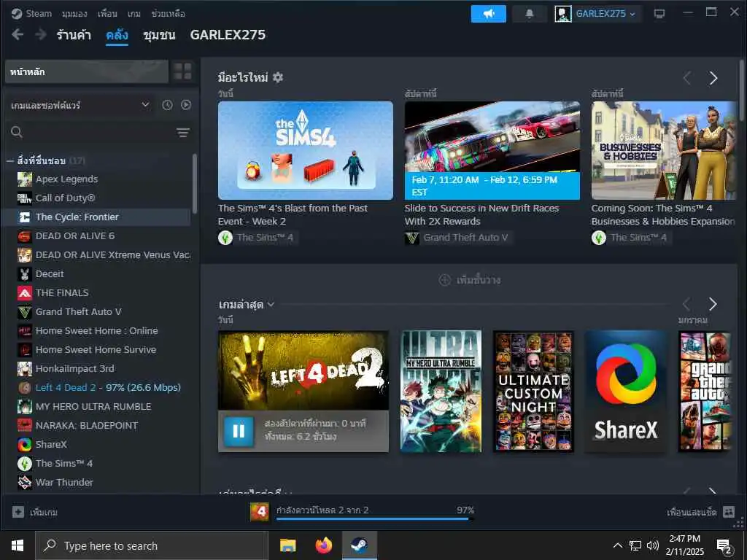Open the ShareX cover tile
Screen dimensions: 747x560
(x=625, y=391)
